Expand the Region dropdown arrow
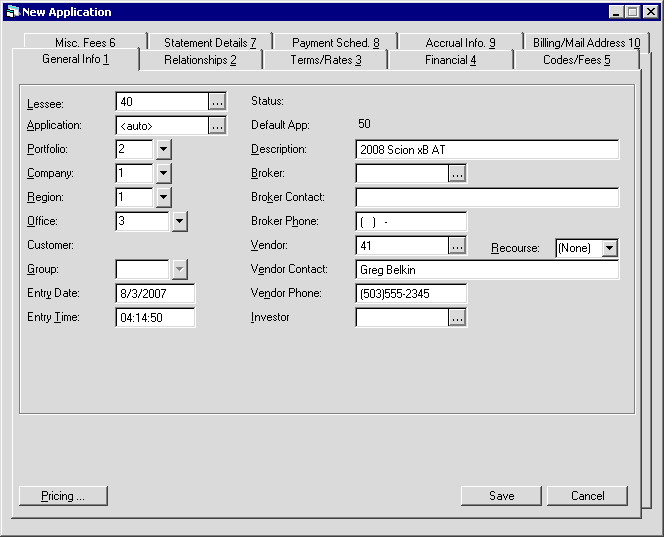Viewport: 664px width, 537px height. (x=163, y=197)
